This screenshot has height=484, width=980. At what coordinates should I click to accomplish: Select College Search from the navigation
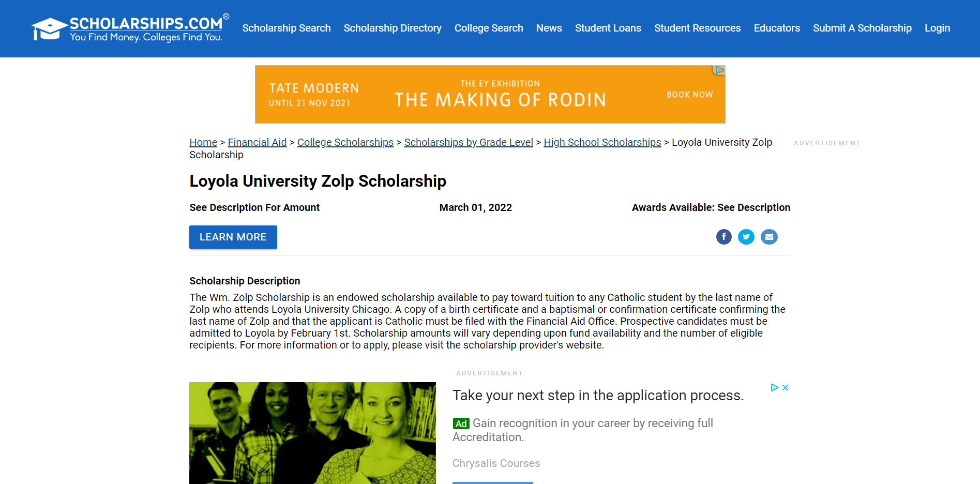(488, 28)
